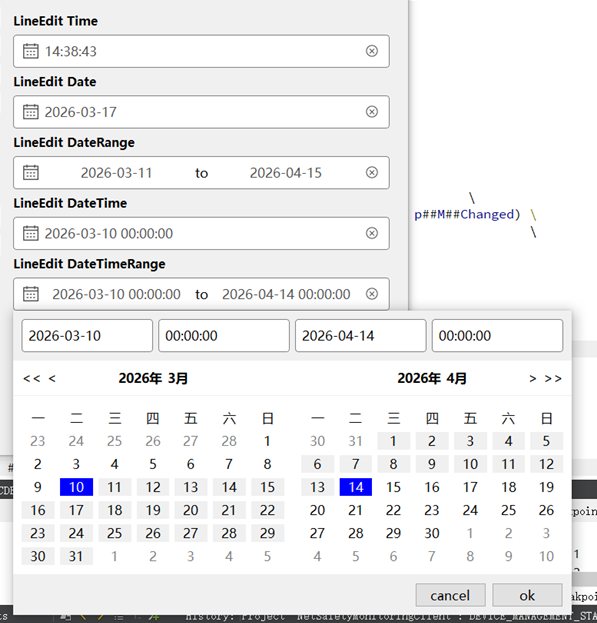The image size is (597, 623).
Task: Clear the LineEdit Time field value
Action: click(372, 51)
